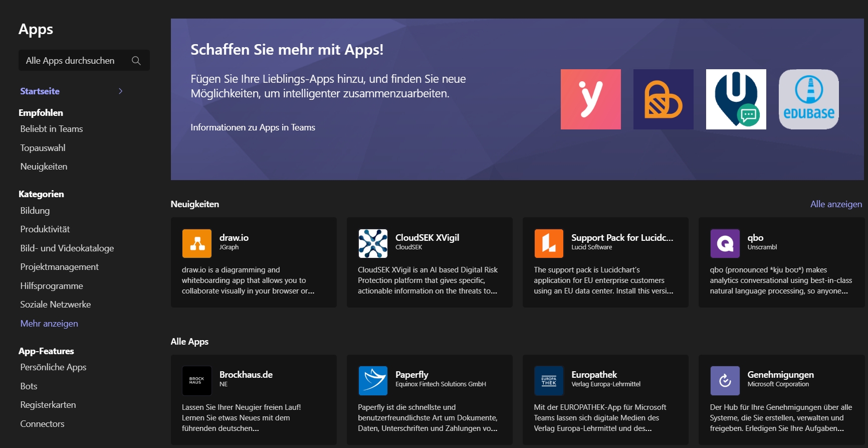
Task: Select the Produktivität category
Action: click(x=45, y=229)
